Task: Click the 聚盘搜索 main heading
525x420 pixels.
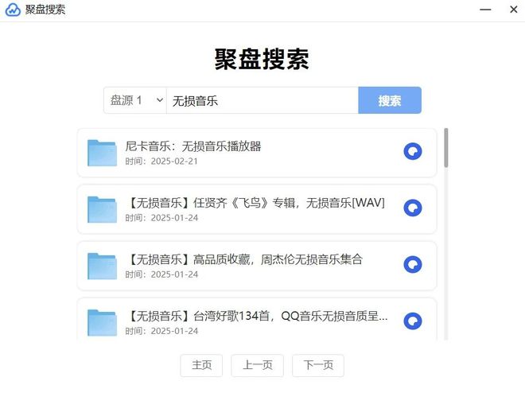Action: 262,60
